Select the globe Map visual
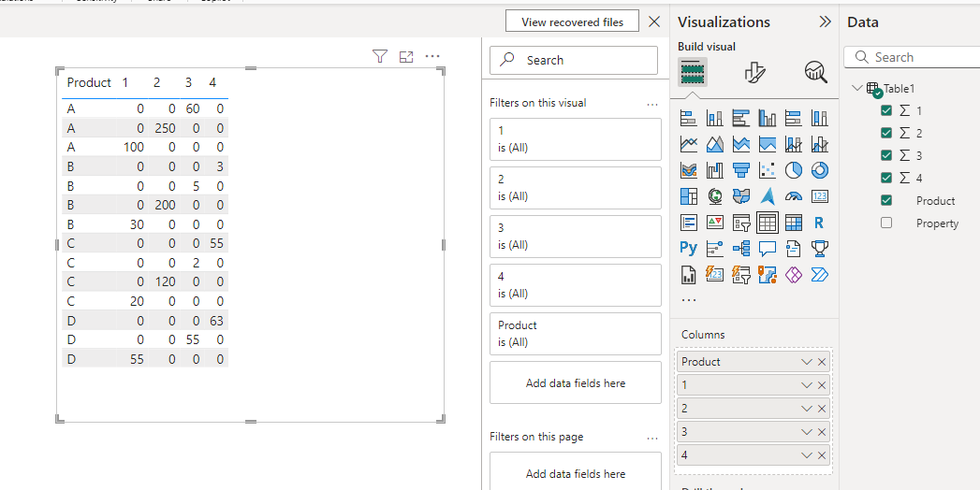 (715, 196)
